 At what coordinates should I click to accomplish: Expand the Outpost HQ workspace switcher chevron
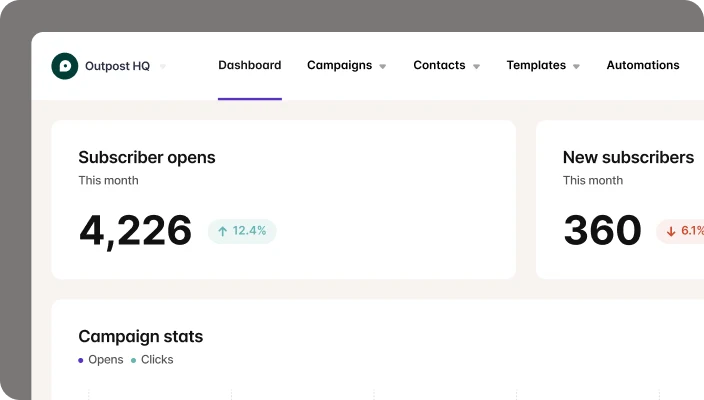coord(163,67)
